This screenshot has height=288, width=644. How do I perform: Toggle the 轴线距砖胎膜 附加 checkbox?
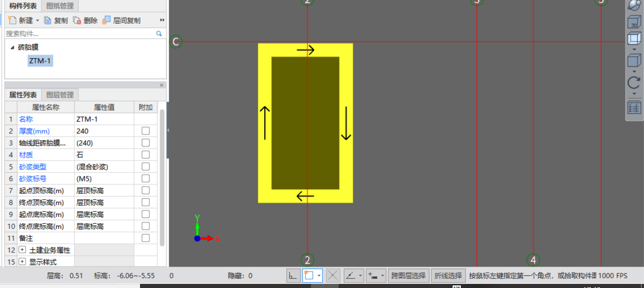(146, 143)
